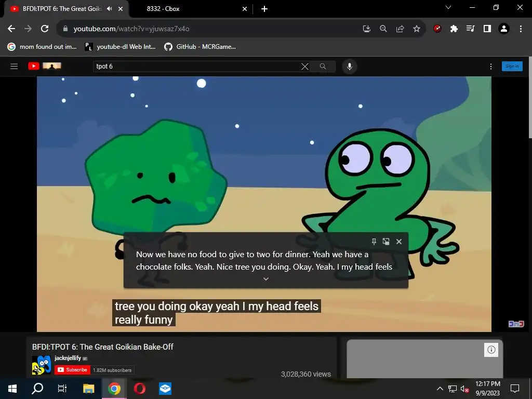
Task: Open the jacknjellify channel avatar
Action: [42, 365]
